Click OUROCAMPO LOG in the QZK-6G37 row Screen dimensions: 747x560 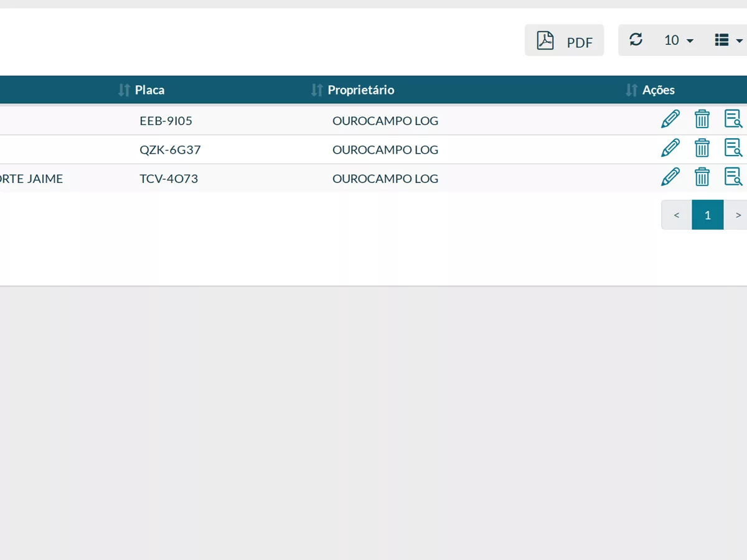(385, 150)
